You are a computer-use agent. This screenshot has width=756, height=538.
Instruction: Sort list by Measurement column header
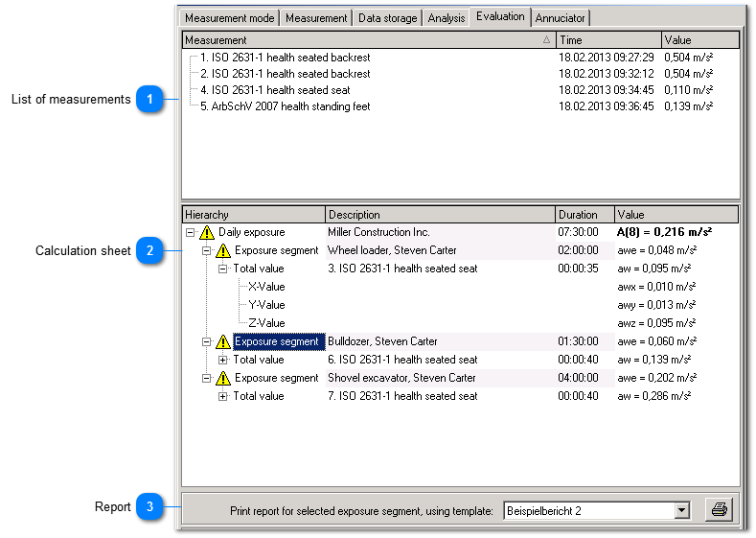(x=364, y=40)
